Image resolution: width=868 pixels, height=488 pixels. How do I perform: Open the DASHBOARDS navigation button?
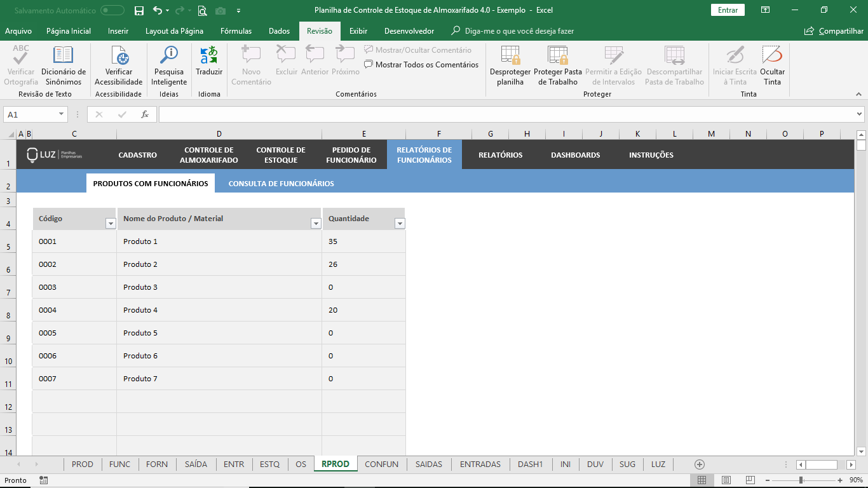(x=575, y=155)
